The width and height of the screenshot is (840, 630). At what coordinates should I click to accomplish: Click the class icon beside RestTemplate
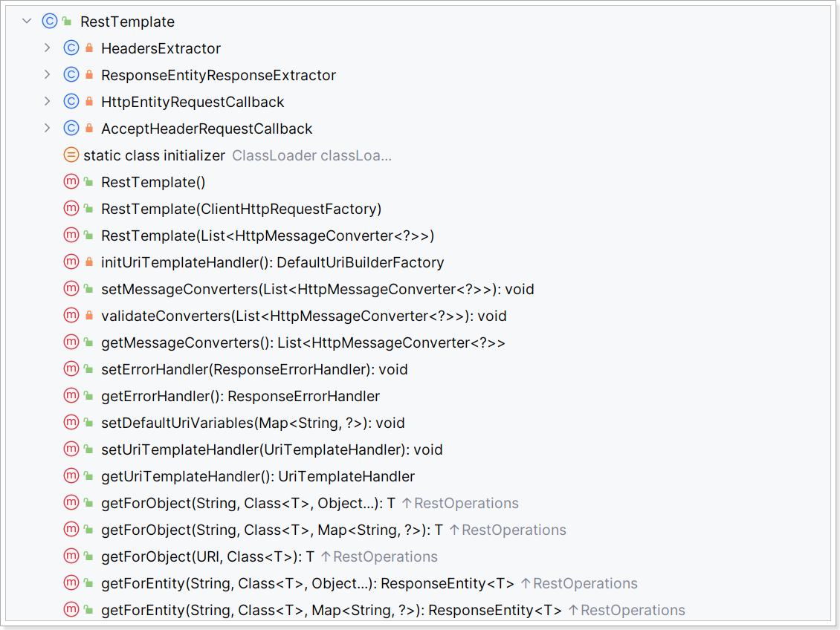coord(50,22)
